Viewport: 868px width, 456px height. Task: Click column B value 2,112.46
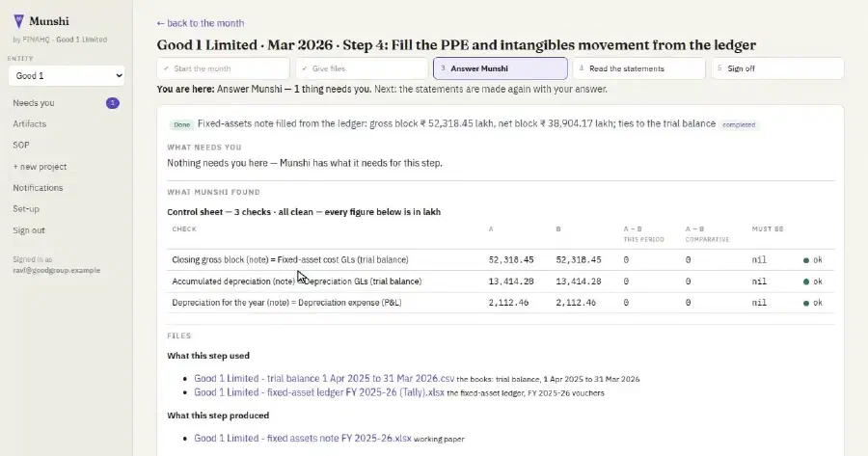[576, 303]
